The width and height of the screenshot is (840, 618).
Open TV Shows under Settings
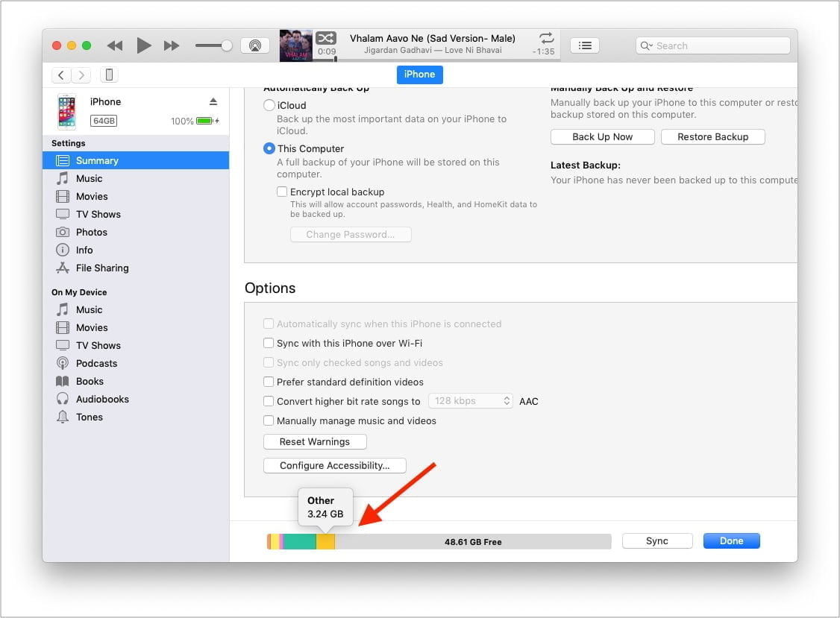136,214
